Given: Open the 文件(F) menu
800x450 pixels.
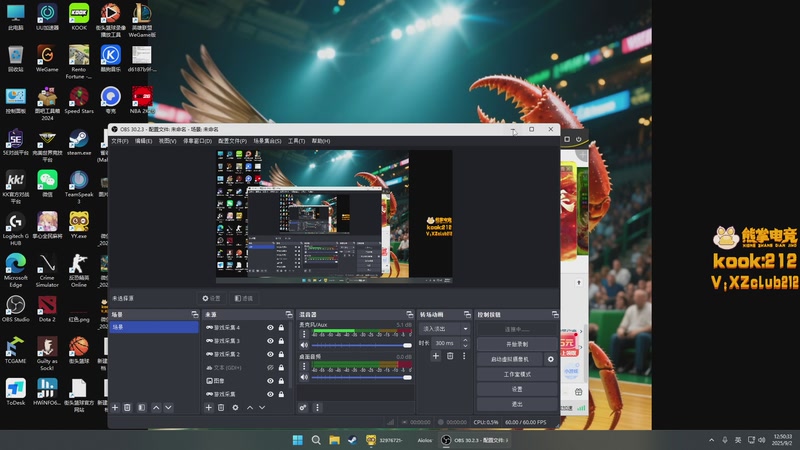Looking at the screenshot, I should 120,141.
